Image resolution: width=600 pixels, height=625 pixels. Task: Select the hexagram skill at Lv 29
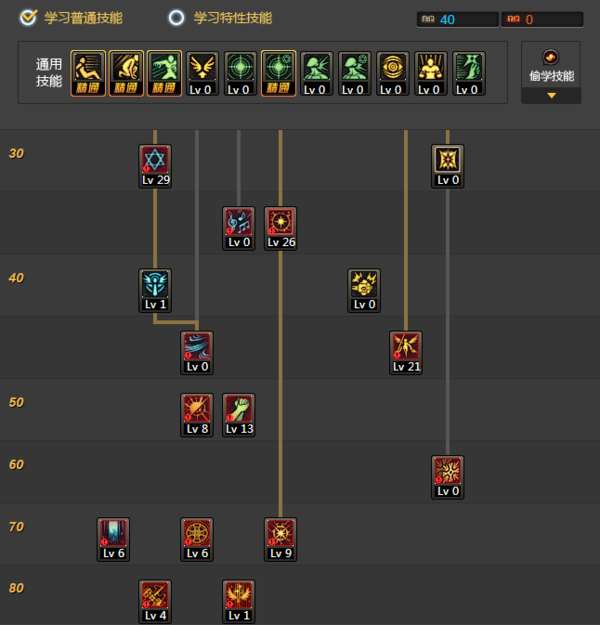pos(155,166)
